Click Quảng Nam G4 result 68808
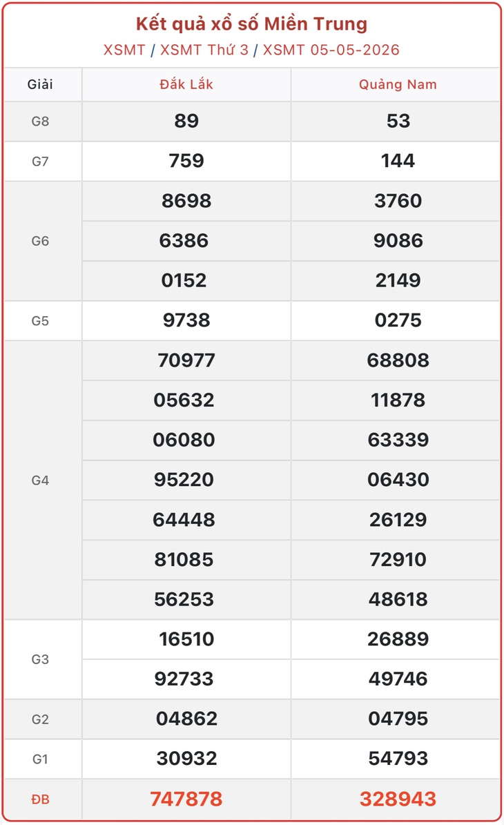The width and height of the screenshot is (504, 825). click(x=398, y=360)
